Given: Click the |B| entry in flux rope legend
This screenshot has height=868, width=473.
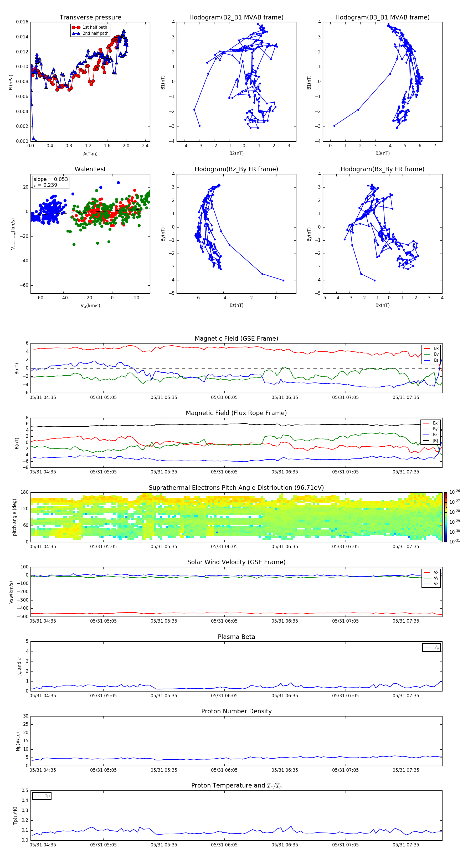Looking at the screenshot, I should pos(431,441).
